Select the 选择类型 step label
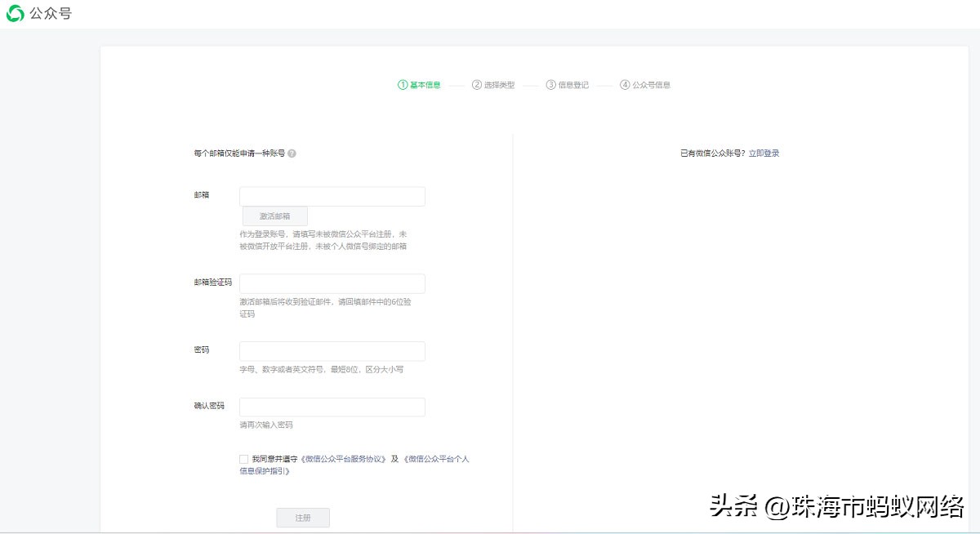 coord(499,84)
